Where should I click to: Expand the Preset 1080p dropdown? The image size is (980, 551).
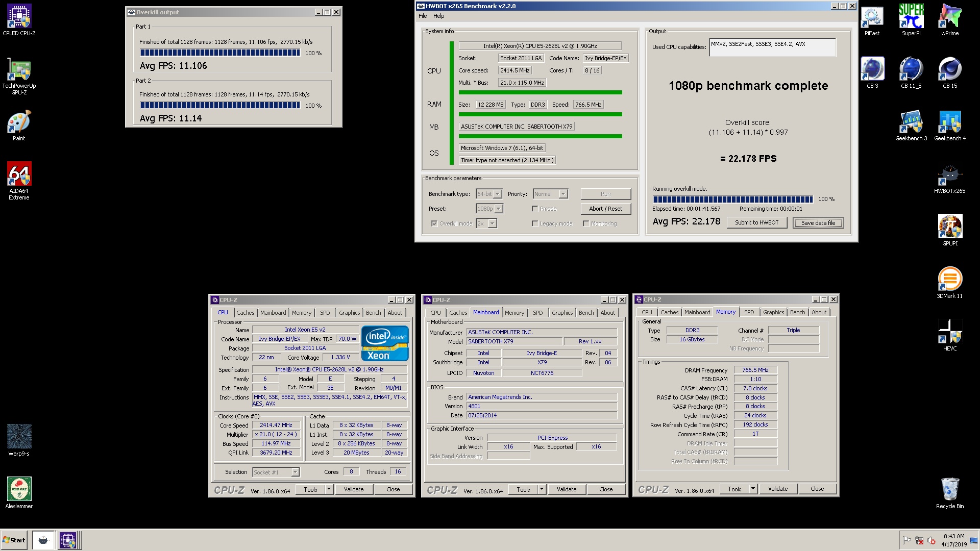pos(498,209)
